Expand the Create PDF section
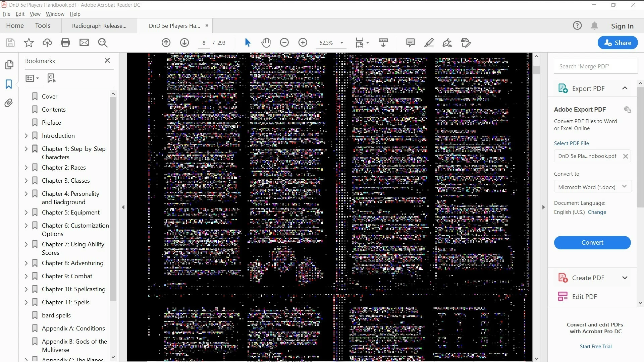The image size is (644, 362). click(x=625, y=278)
